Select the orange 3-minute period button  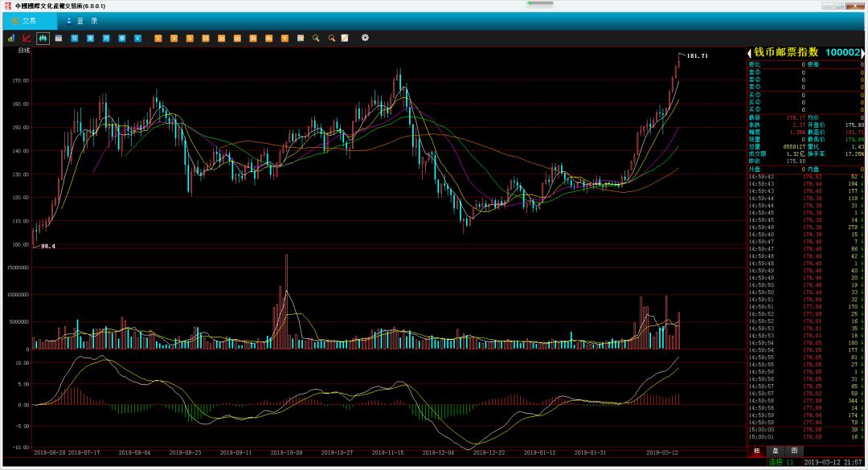(174, 39)
